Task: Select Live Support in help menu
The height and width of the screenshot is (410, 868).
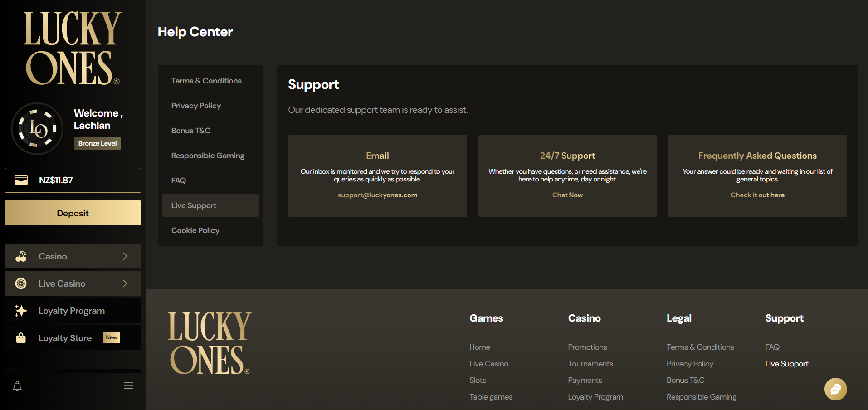Action: click(x=210, y=205)
